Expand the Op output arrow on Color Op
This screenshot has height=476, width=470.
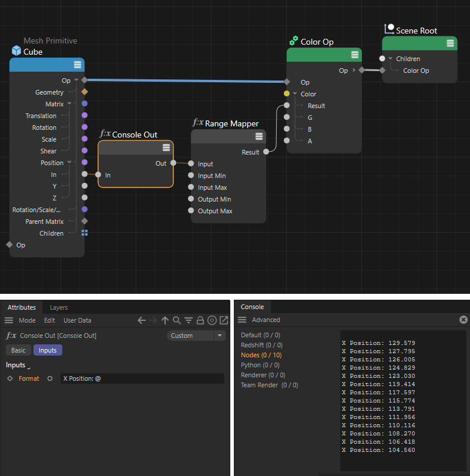tap(354, 70)
